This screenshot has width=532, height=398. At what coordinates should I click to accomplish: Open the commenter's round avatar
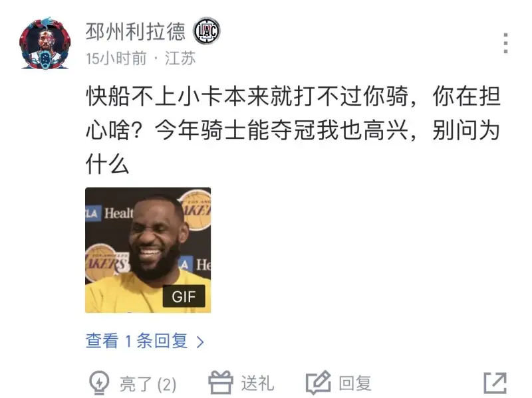(x=45, y=43)
